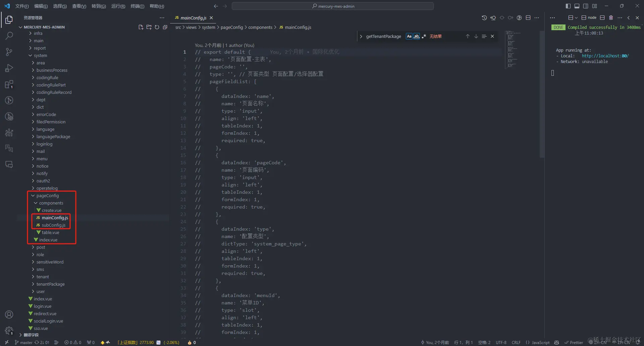Expand the replace toggle in find widget
Image resolution: width=644 pixels, height=346 pixels.
coord(361,36)
